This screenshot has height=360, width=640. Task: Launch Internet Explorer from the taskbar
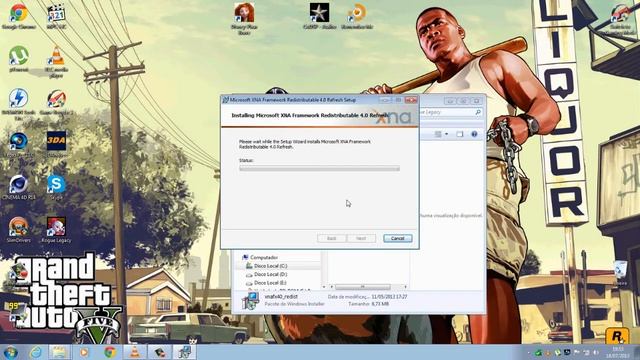[35, 352]
